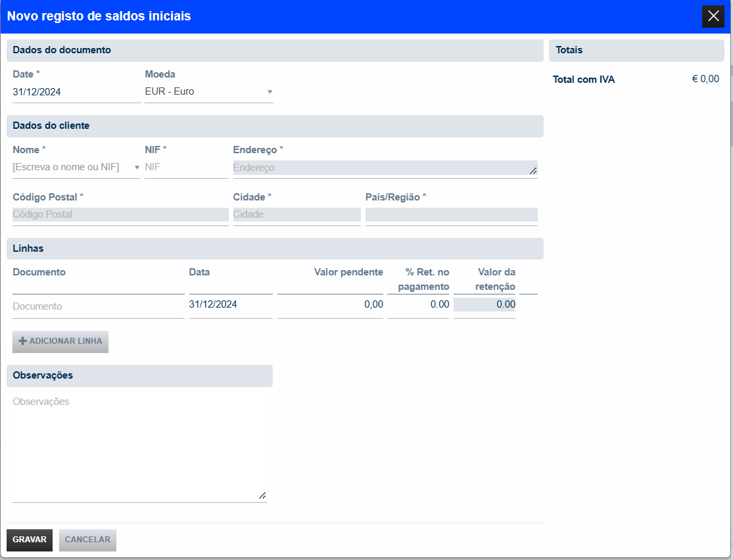The image size is (733, 560).
Task: Click the plus icon on Adicionar Linha
Action: (x=22, y=340)
